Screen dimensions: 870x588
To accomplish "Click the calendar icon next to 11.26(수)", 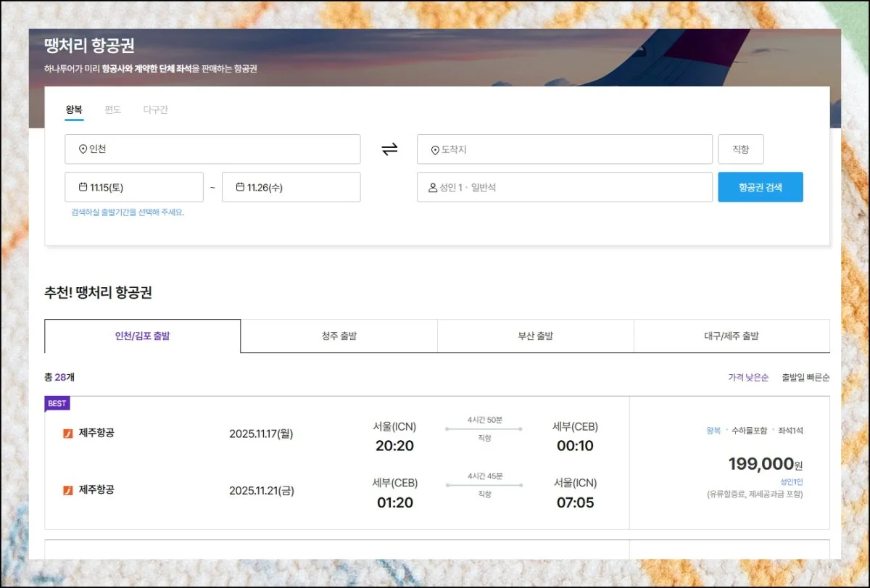I will [240, 187].
